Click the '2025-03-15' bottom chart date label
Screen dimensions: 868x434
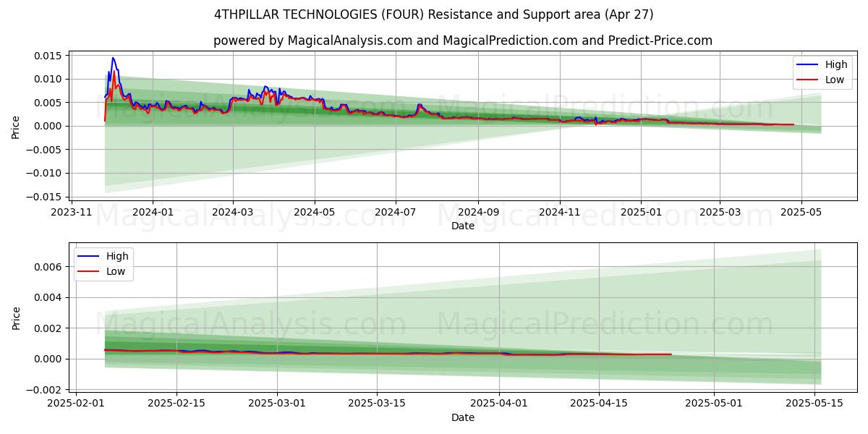point(377,404)
